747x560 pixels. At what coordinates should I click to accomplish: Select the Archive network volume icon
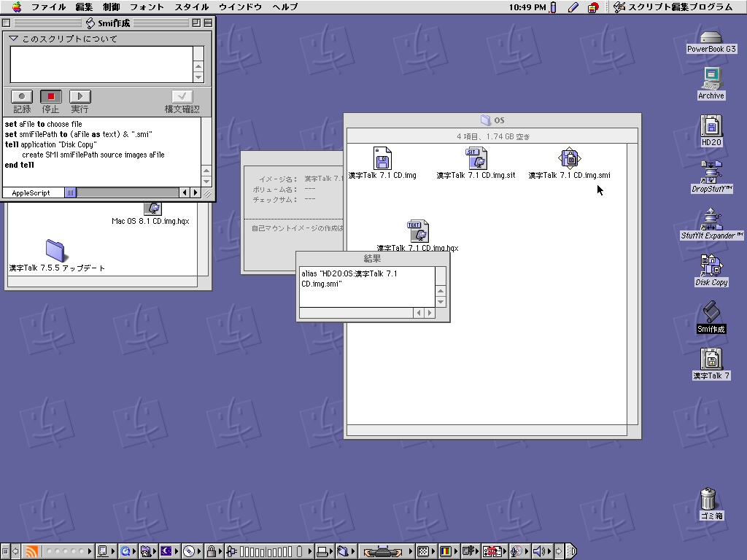tap(711, 79)
